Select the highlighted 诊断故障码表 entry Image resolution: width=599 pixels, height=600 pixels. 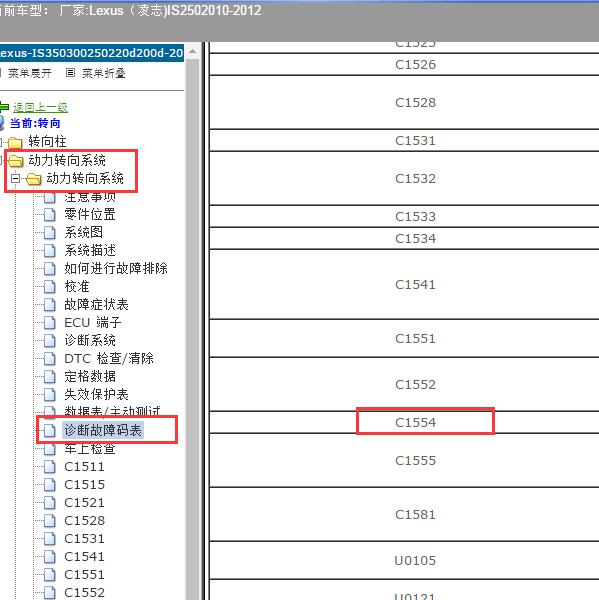point(103,430)
